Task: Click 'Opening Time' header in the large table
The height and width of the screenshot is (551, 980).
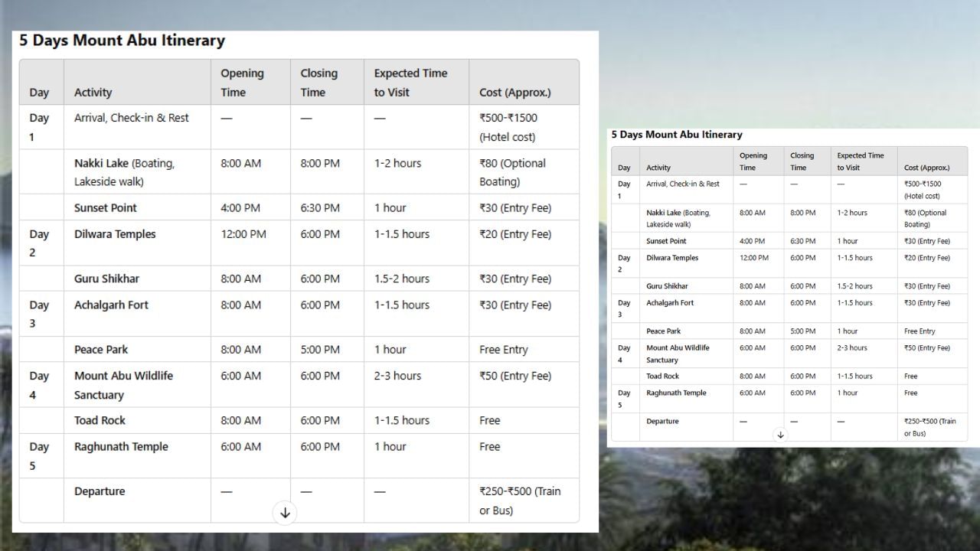Action: (x=242, y=83)
